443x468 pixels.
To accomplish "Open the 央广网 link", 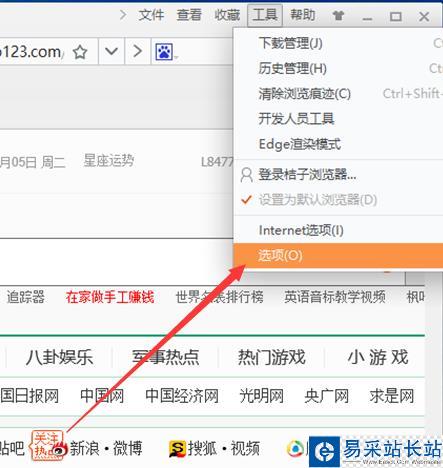I will click(327, 396).
